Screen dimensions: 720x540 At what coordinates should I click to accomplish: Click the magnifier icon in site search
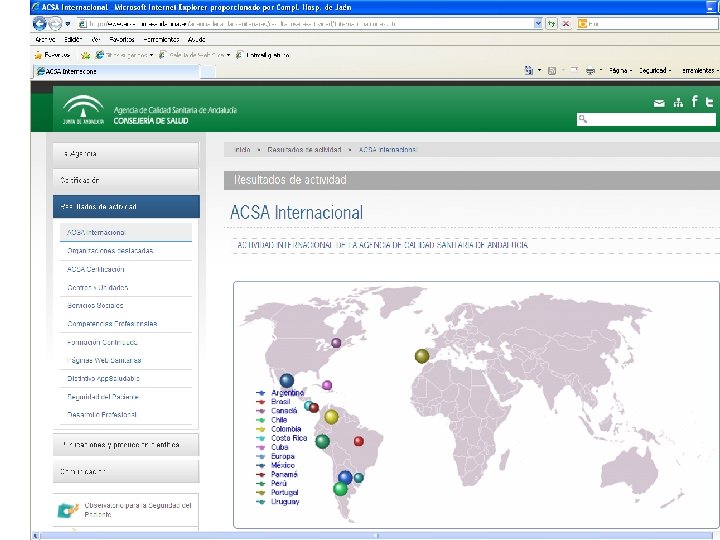[583, 119]
